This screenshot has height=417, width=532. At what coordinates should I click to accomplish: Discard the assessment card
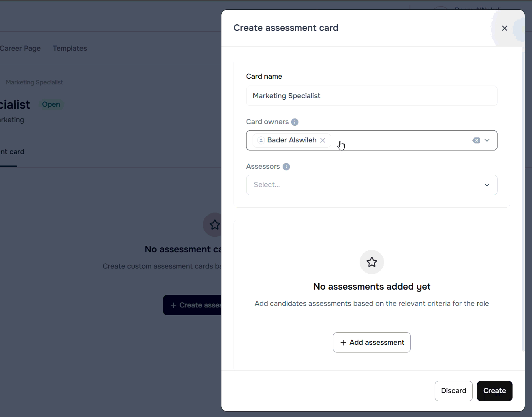[453, 391]
